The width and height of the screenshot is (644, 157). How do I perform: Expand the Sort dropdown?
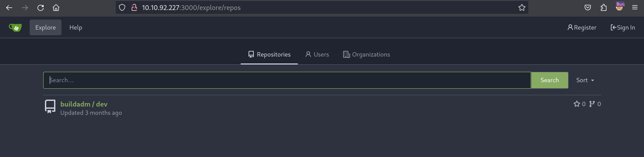[x=585, y=80]
